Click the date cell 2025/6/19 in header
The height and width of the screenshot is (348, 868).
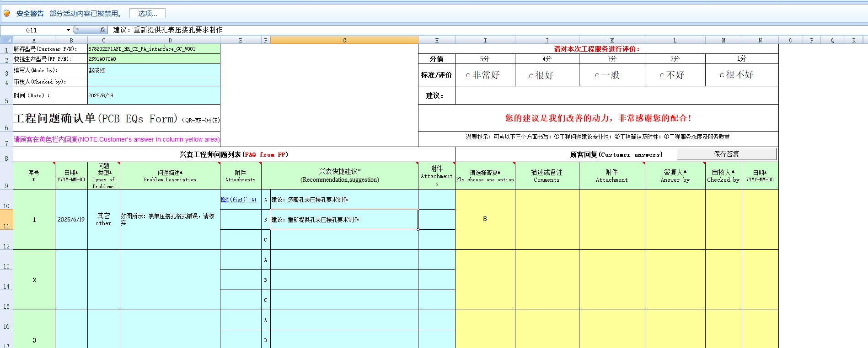pyautogui.click(x=154, y=95)
